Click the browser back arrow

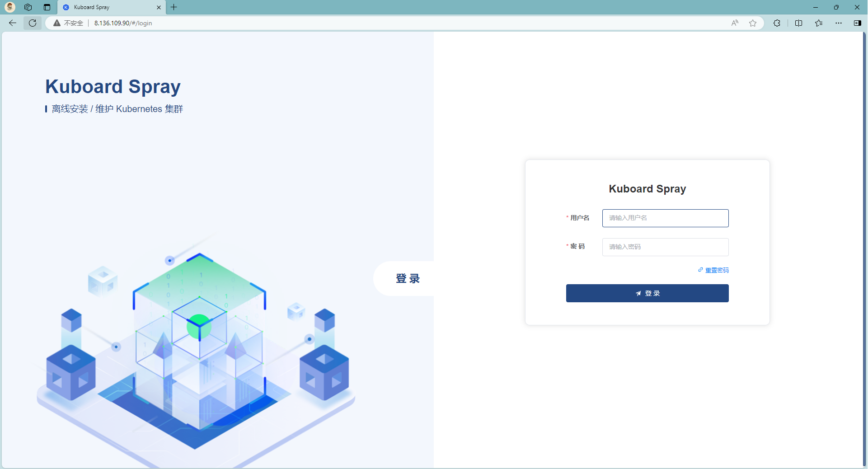[13, 23]
